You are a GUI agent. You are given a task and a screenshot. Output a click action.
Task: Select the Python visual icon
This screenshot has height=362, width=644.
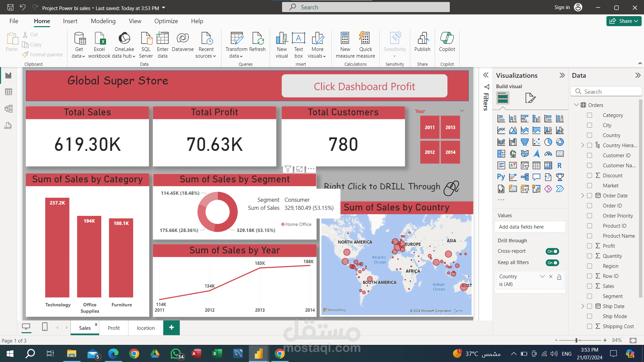tap(501, 177)
